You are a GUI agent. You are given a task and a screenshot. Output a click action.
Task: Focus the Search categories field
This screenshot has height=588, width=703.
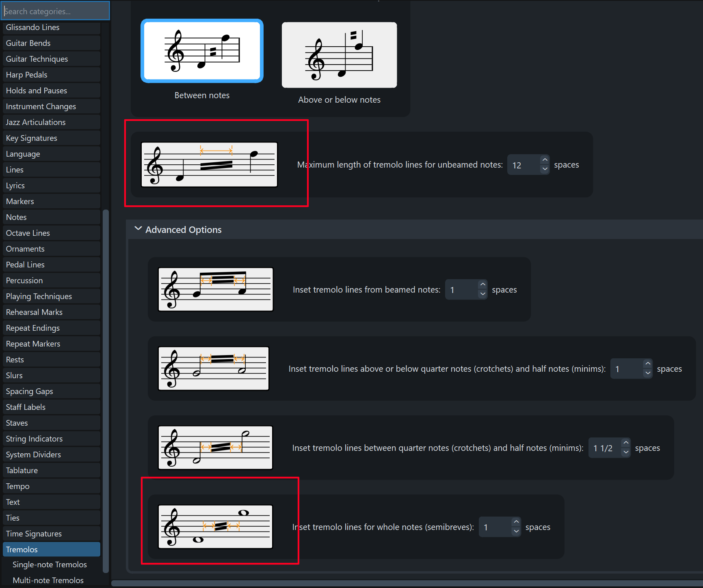pyautogui.click(x=55, y=11)
